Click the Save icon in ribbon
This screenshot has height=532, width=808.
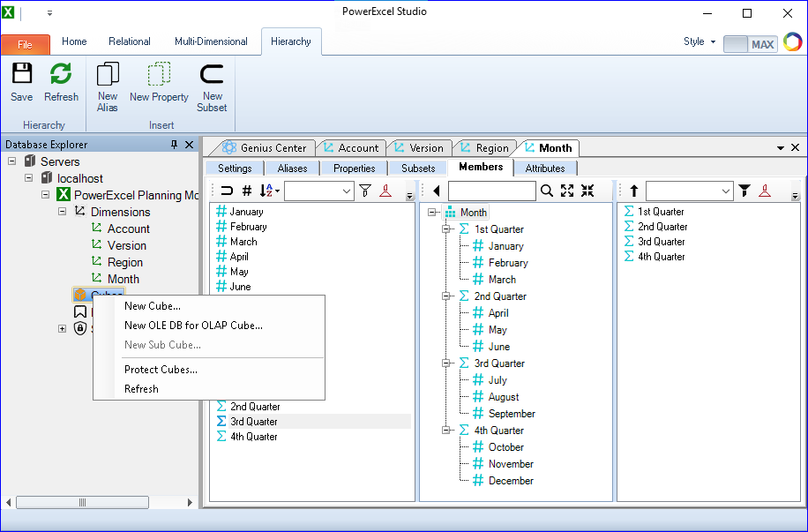tap(22, 73)
